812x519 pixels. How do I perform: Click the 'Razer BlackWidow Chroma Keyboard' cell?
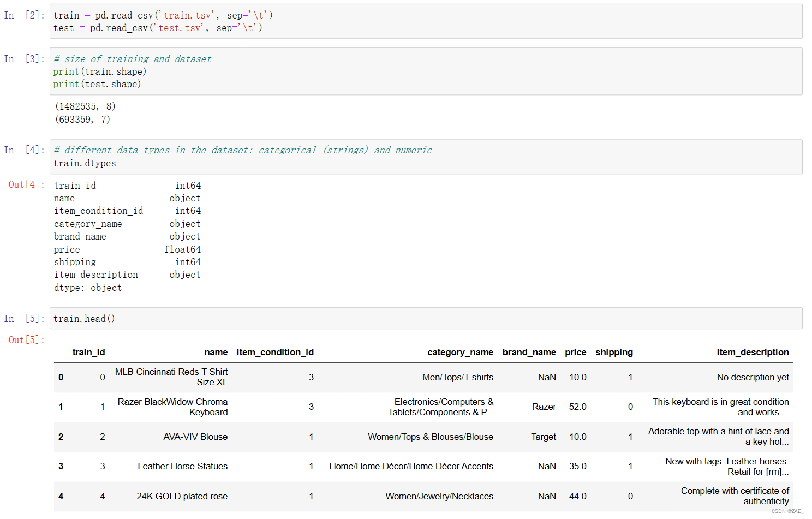(172, 407)
